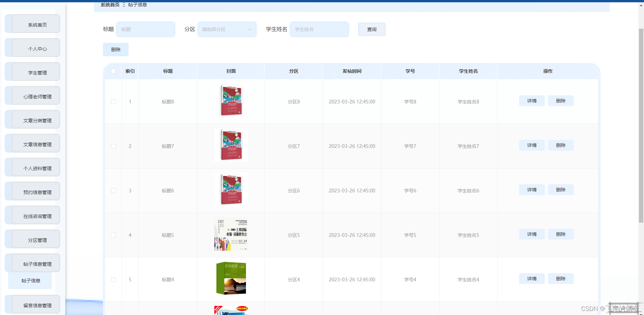
Task: Open the 留言信息管理 sidebar section
Action: tap(32, 304)
